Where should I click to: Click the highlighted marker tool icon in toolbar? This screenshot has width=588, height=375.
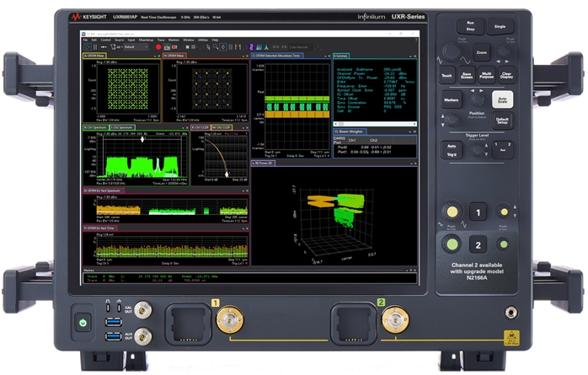click(x=223, y=47)
